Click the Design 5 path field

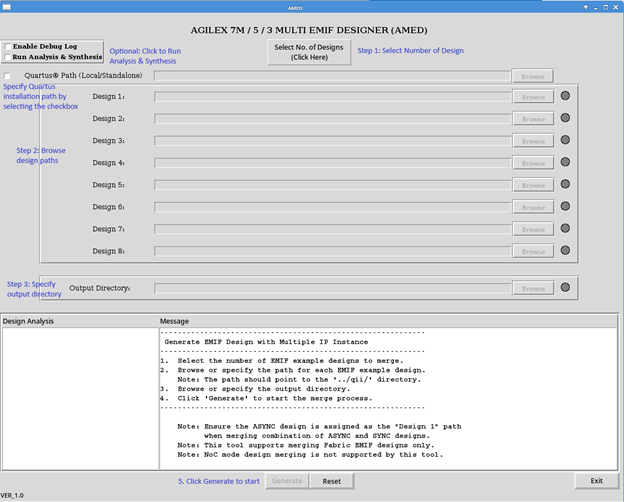(x=332, y=185)
